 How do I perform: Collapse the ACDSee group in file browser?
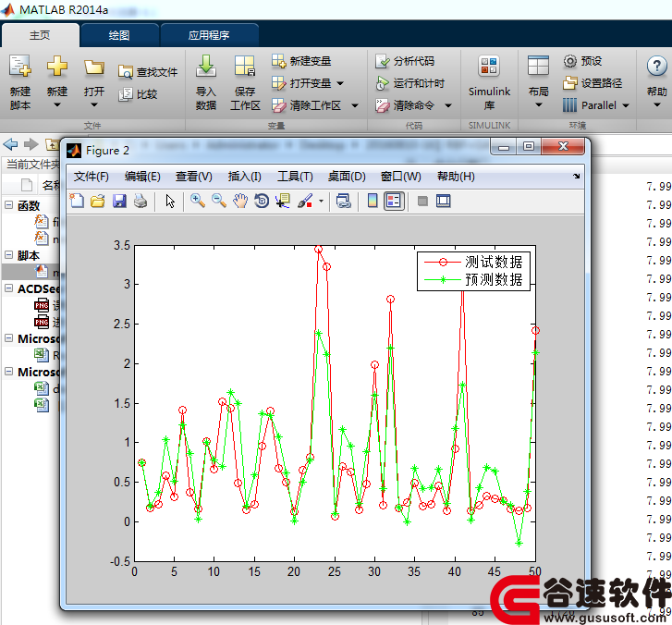coord(8,288)
